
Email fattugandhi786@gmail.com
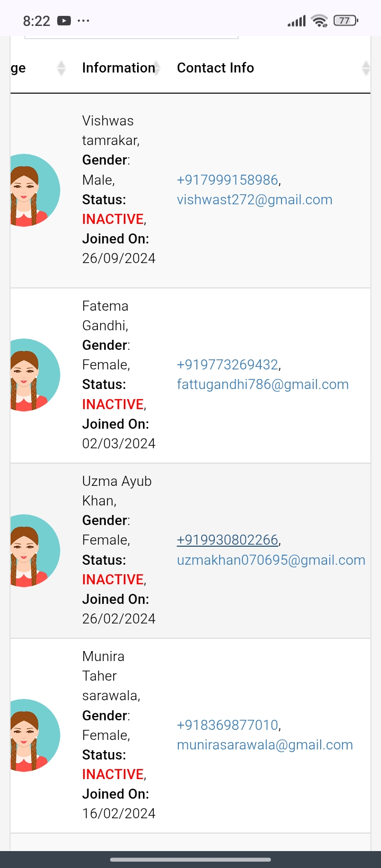(262, 384)
